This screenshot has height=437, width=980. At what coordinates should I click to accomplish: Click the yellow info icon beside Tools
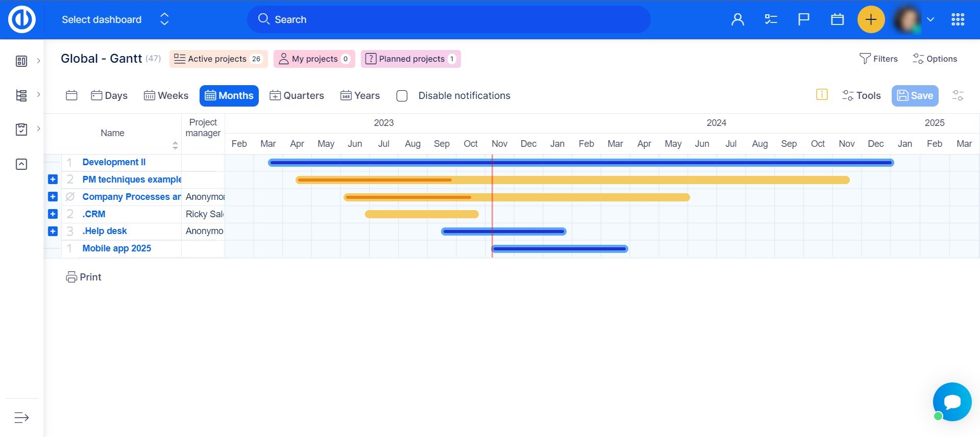click(x=822, y=95)
